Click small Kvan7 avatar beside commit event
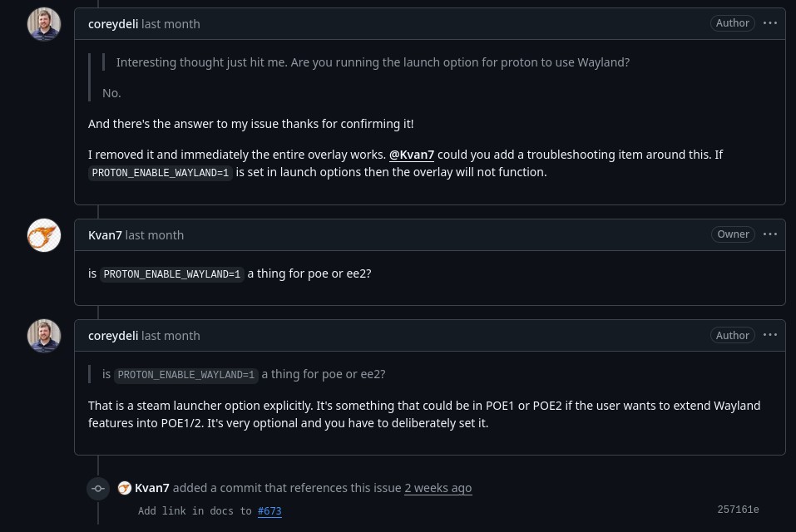This screenshot has height=532, width=796. (x=125, y=488)
